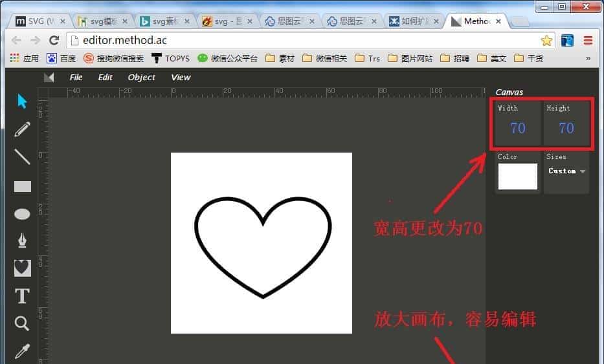
Task: Select the arrow Select tool
Action: (x=22, y=102)
